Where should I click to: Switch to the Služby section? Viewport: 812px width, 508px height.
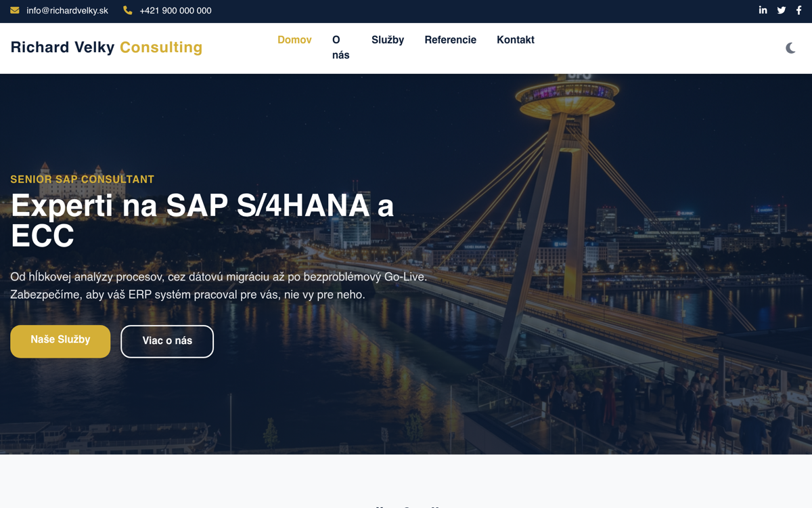click(x=387, y=39)
